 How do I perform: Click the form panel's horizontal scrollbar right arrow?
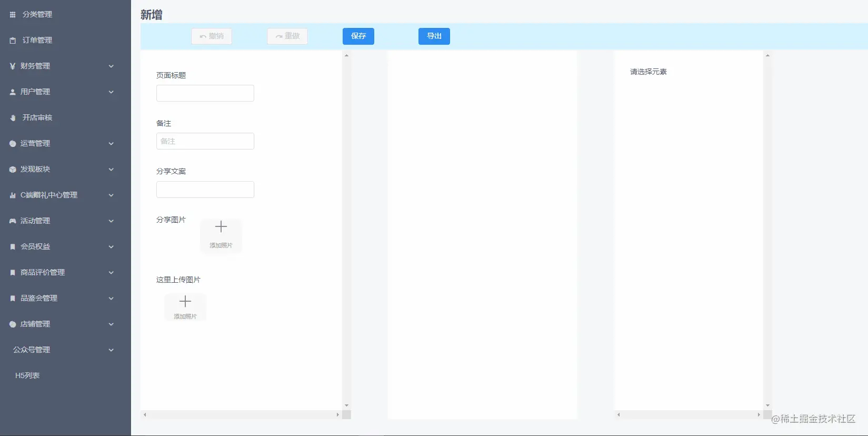tap(338, 415)
